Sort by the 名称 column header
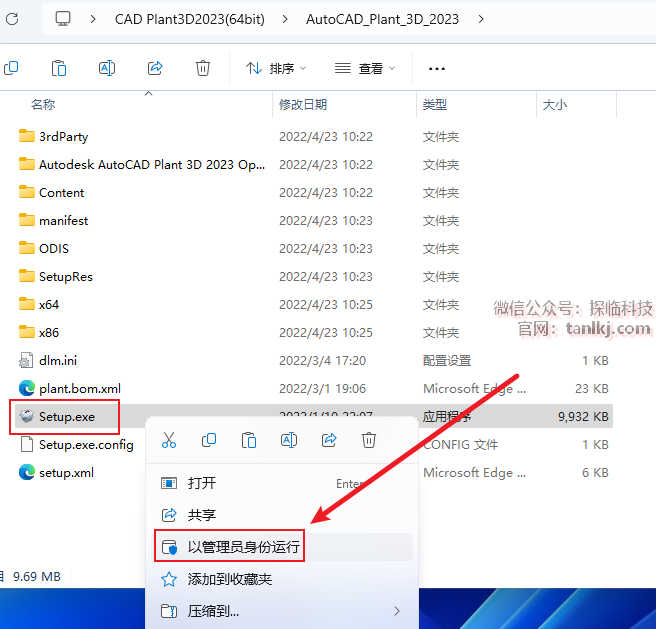The width and height of the screenshot is (656, 629). click(x=43, y=105)
